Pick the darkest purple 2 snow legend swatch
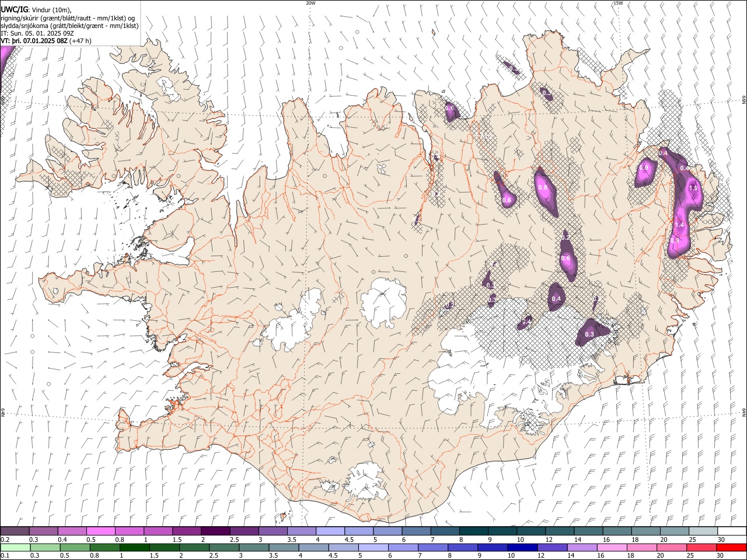The image size is (747, 560). coord(215,531)
